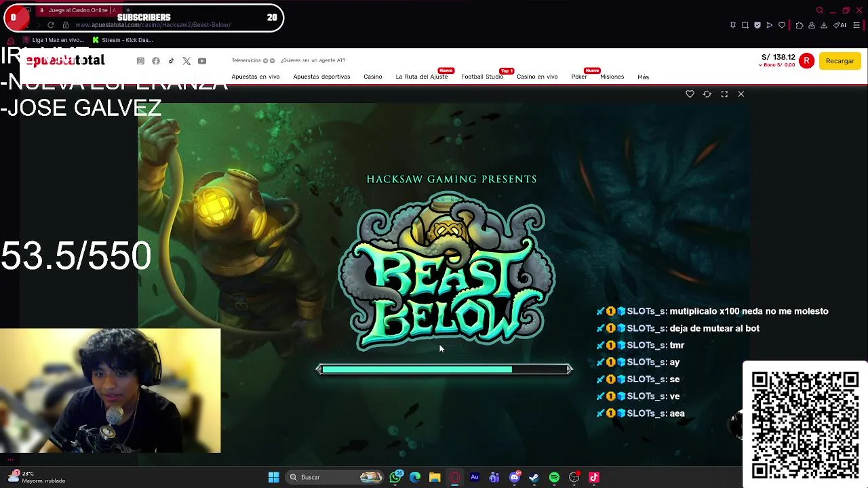Refresh the game using the reload icon

click(x=707, y=94)
